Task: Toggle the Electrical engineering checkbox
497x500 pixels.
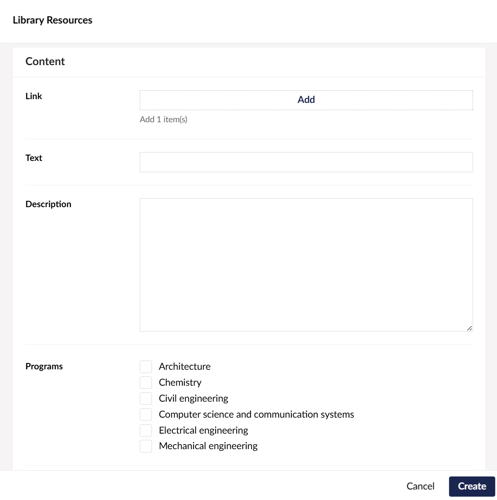Action: [146, 430]
